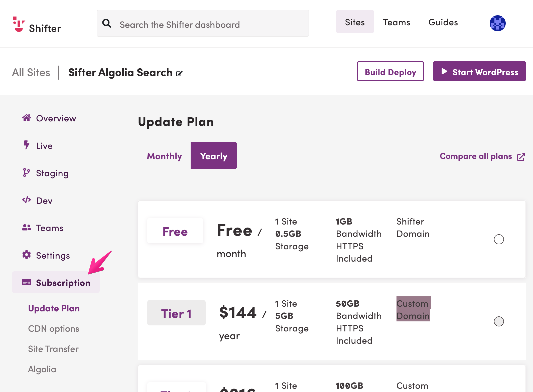Open Teams in the sidebar
The height and width of the screenshot is (392, 533).
[x=50, y=228]
